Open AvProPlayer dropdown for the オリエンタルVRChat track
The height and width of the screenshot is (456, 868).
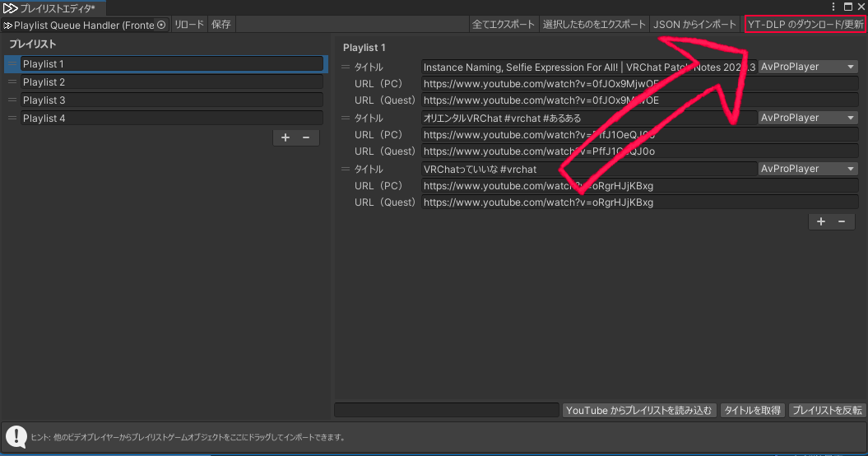point(808,118)
